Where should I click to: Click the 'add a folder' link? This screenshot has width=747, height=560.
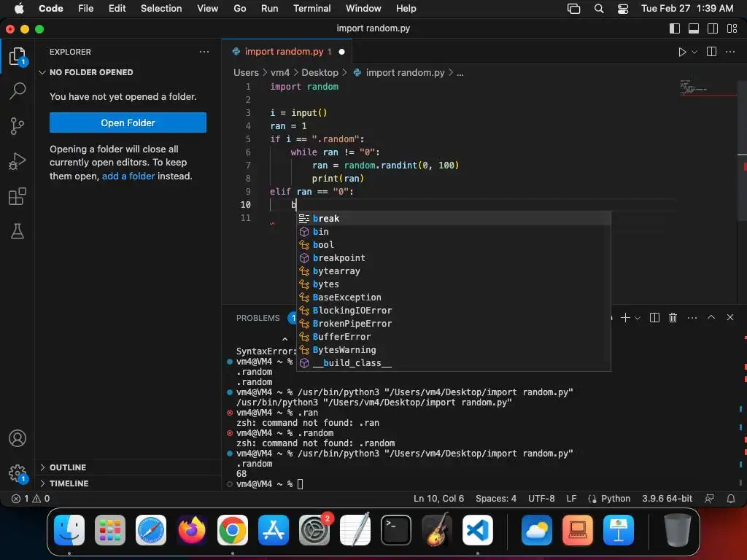[x=128, y=176]
